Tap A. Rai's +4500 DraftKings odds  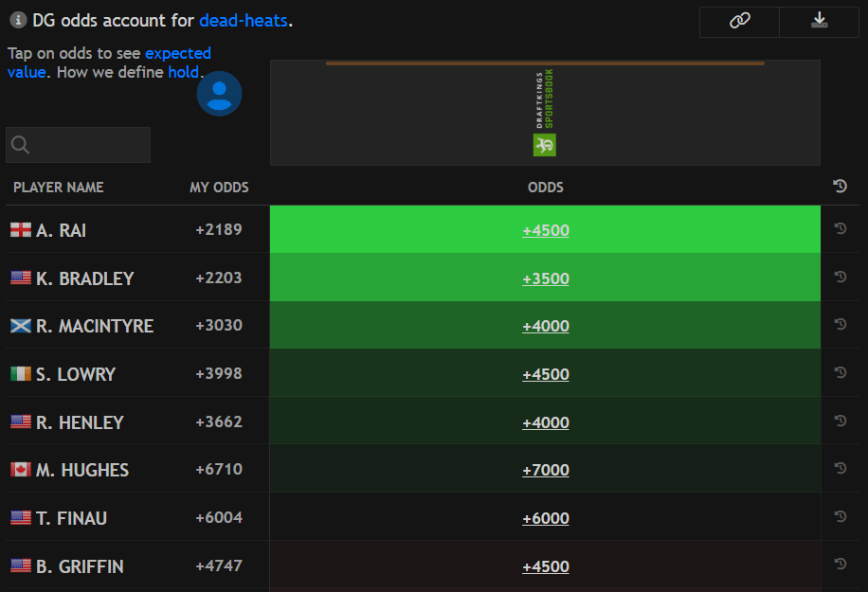pos(546,230)
